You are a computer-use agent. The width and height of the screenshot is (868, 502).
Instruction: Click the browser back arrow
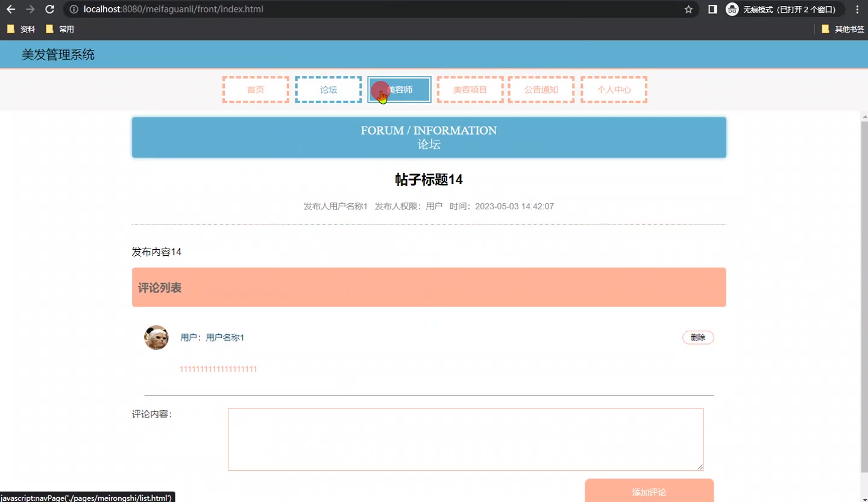click(x=10, y=9)
